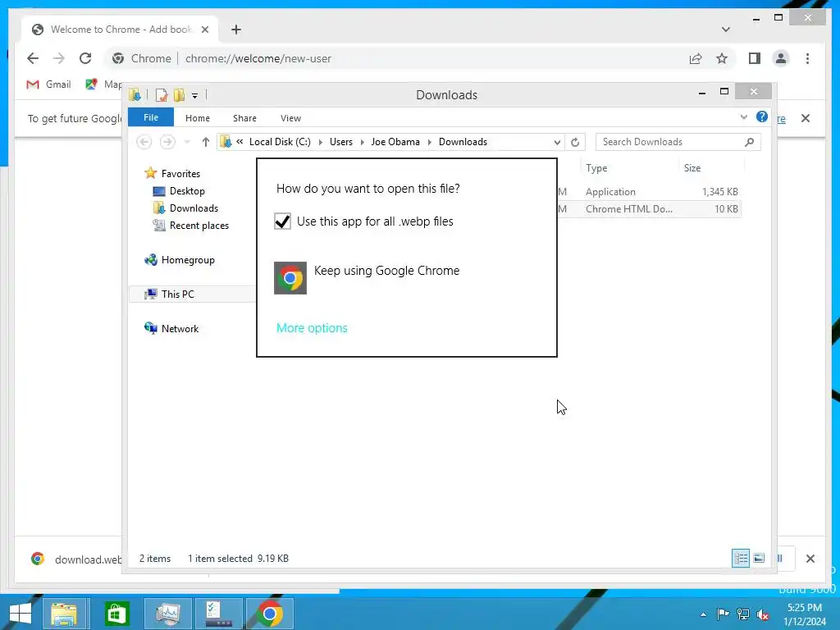The image size is (840, 630).
Task: Share this page icon in Chrome
Action: (696, 58)
